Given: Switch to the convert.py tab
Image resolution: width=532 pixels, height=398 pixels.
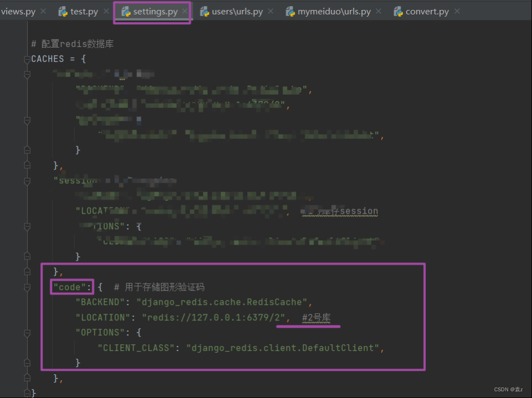Looking at the screenshot, I should coord(427,11).
